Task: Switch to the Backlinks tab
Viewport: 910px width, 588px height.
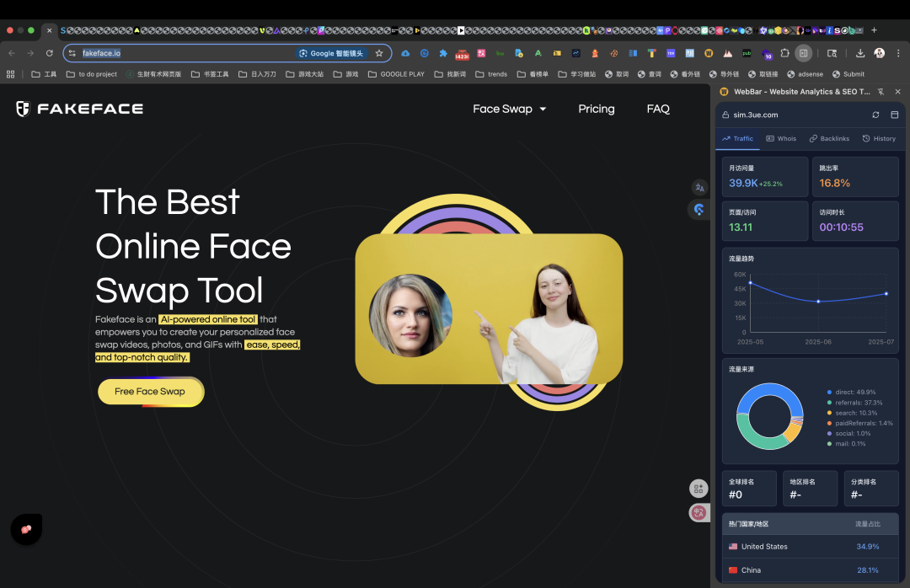Action: pos(829,139)
